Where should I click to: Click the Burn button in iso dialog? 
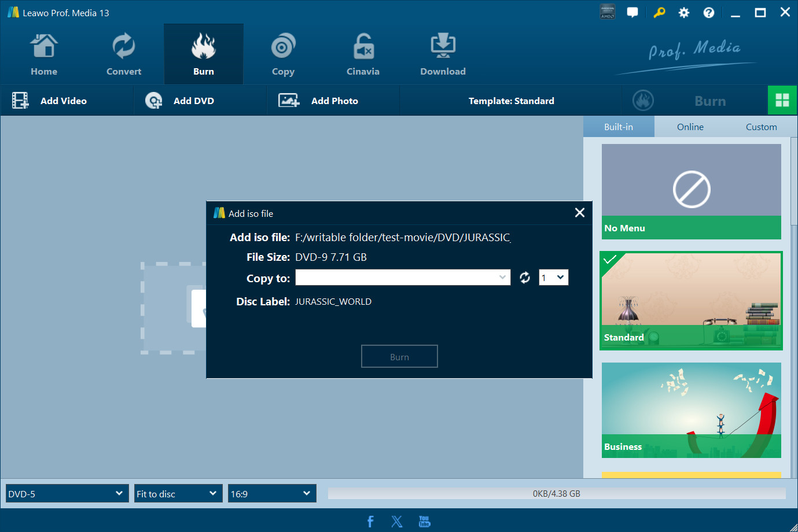pos(399,356)
